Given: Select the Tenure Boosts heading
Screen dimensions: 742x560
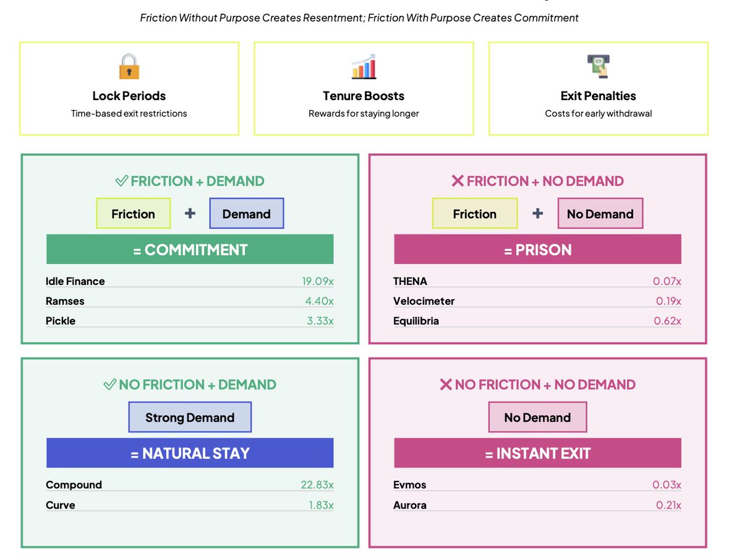Looking at the screenshot, I should coord(364,96).
